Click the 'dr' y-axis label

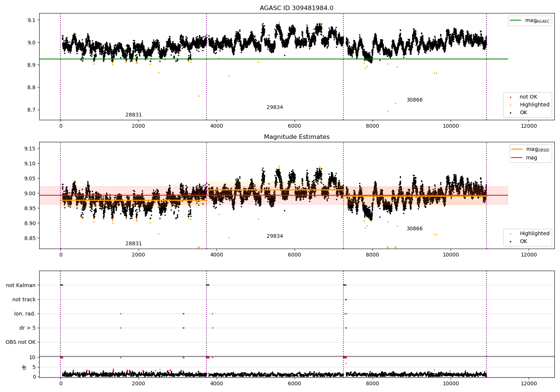(24, 367)
